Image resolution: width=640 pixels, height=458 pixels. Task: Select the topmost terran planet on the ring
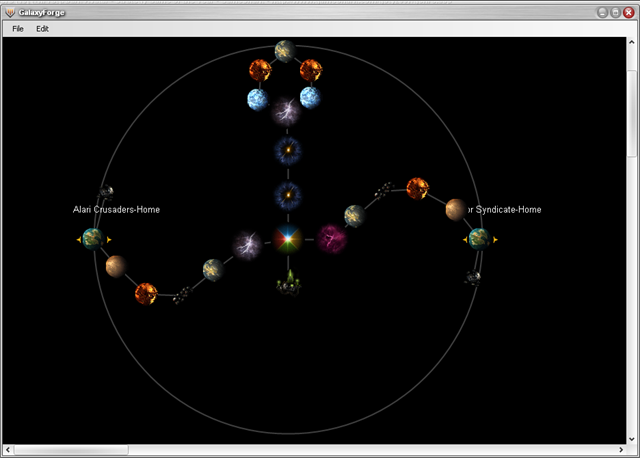[285, 51]
